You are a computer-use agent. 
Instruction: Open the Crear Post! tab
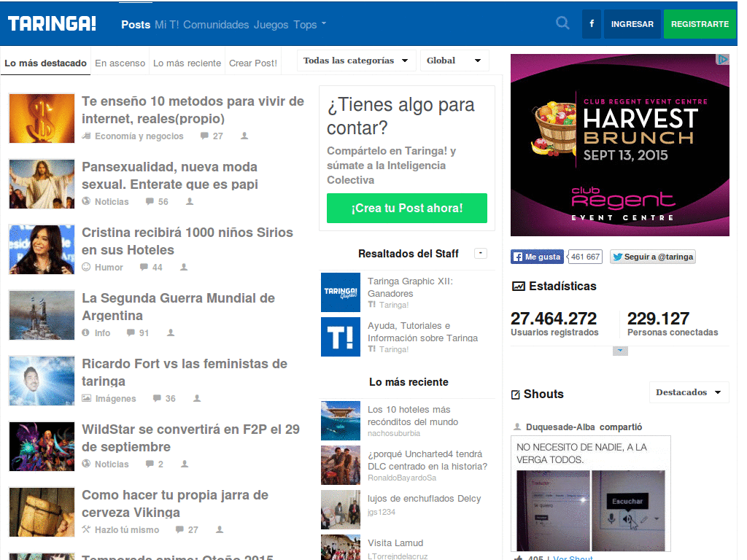253,63
